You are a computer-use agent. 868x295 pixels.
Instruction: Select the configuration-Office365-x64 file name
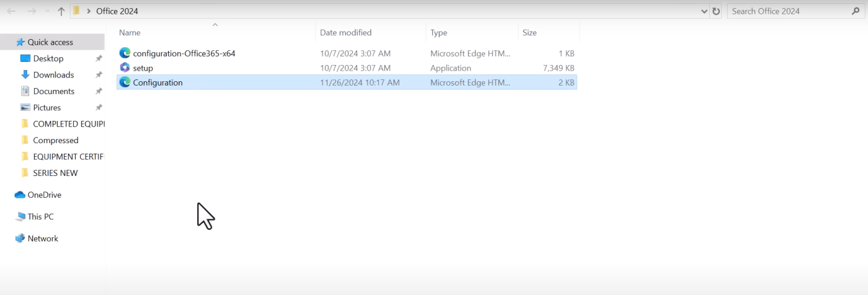click(184, 53)
